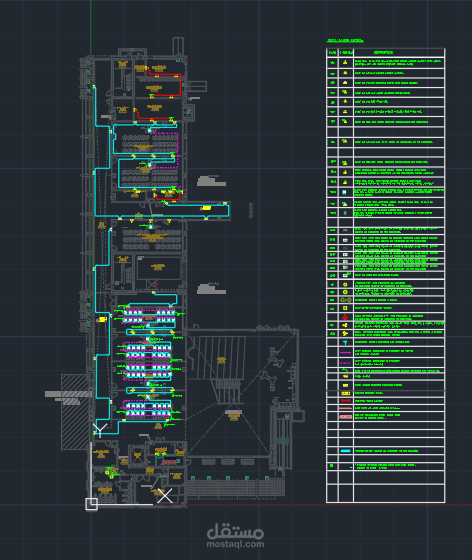Click the UCS origin square marker

91,504
